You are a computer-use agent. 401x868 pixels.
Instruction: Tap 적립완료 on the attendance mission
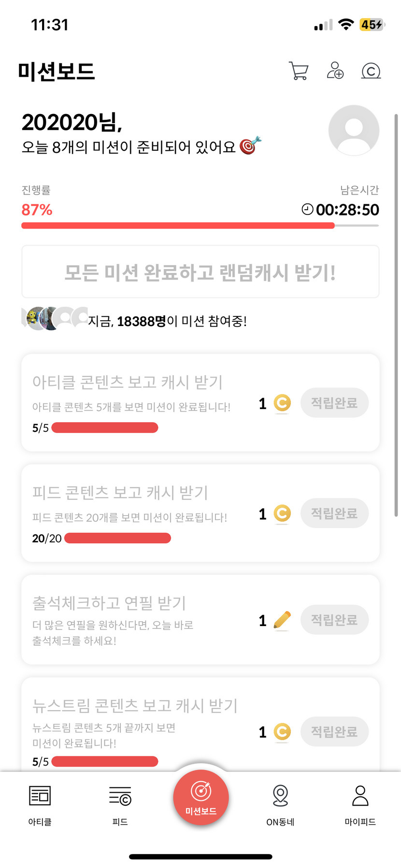click(334, 620)
